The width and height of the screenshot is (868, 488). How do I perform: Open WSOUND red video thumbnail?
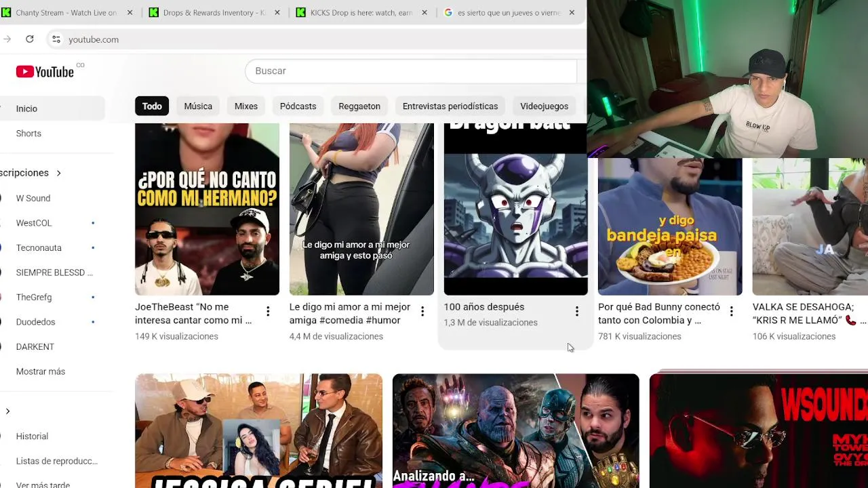[x=759, y=430]
